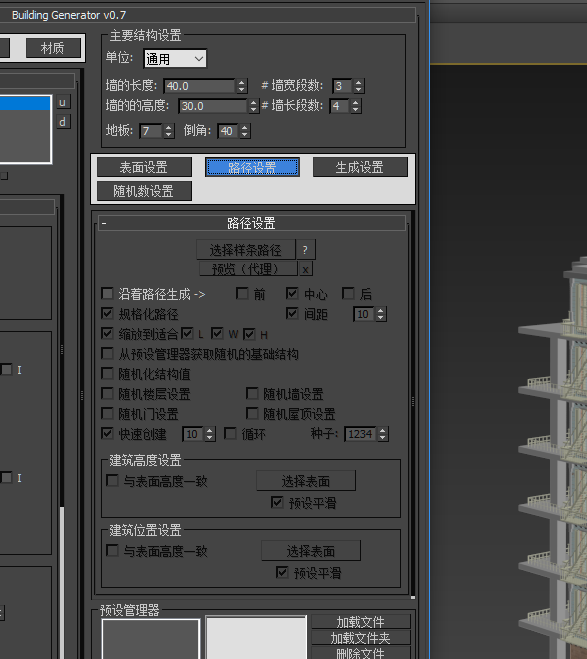Enable the 随机门设置 checkbox
The image size is (587, 659).
108,414
